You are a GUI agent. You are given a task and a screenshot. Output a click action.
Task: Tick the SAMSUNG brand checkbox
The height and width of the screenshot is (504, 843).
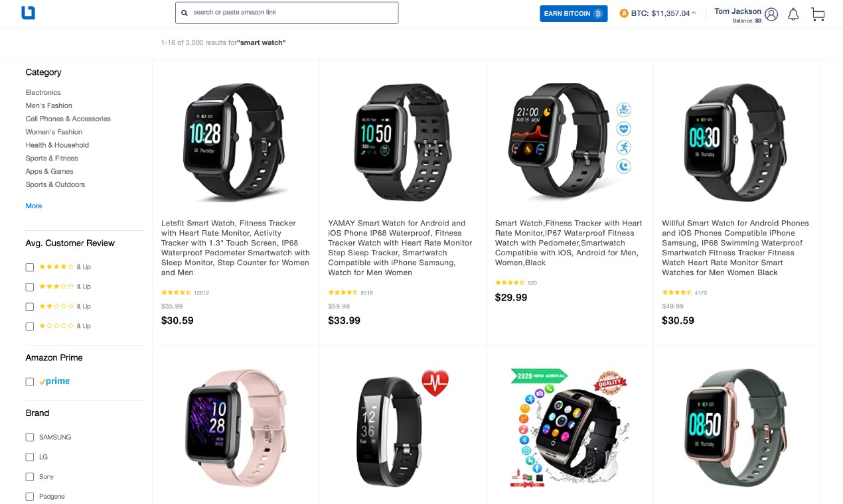pyautogui.click(x=29, y=437)
